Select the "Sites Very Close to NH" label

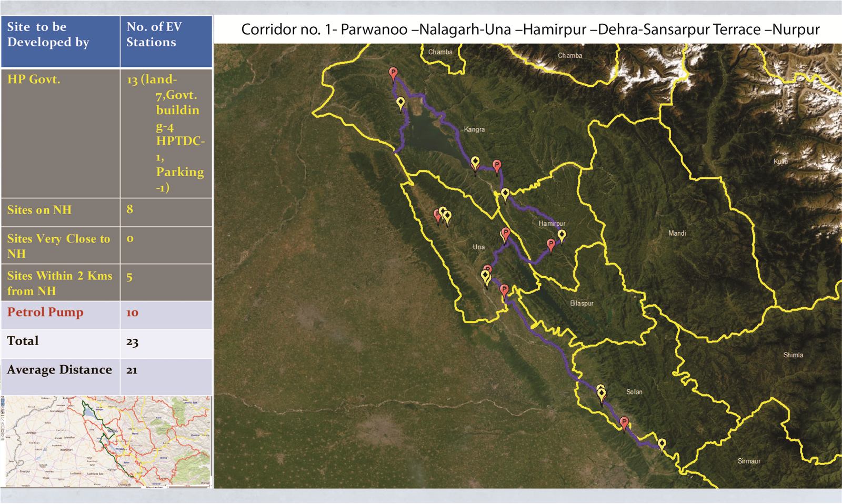pos(58,246)
